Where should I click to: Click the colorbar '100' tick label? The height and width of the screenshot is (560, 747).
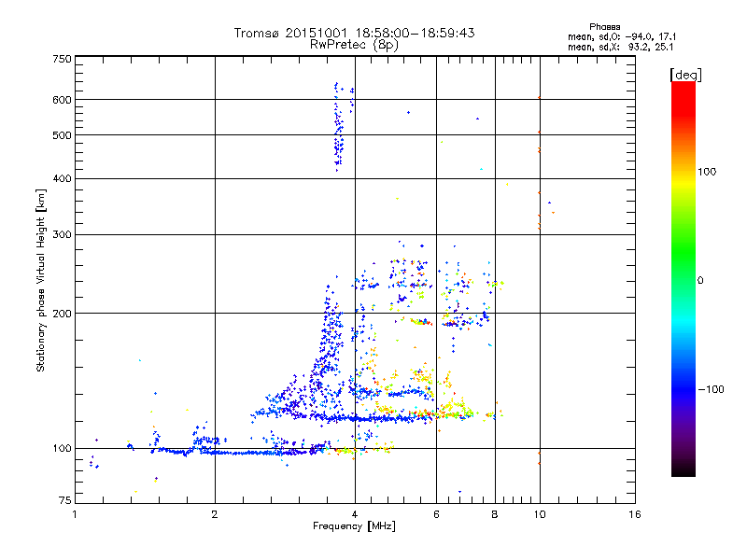tap(707, 172)
